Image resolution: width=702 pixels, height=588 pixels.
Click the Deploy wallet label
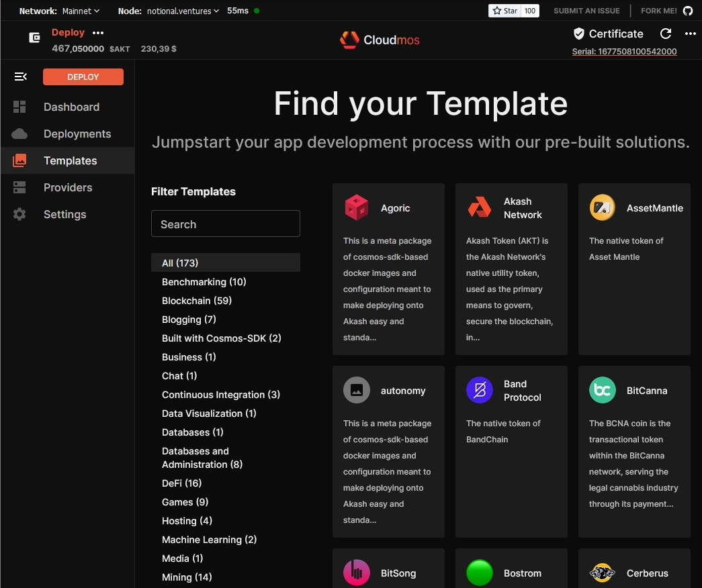coord(68,32)
